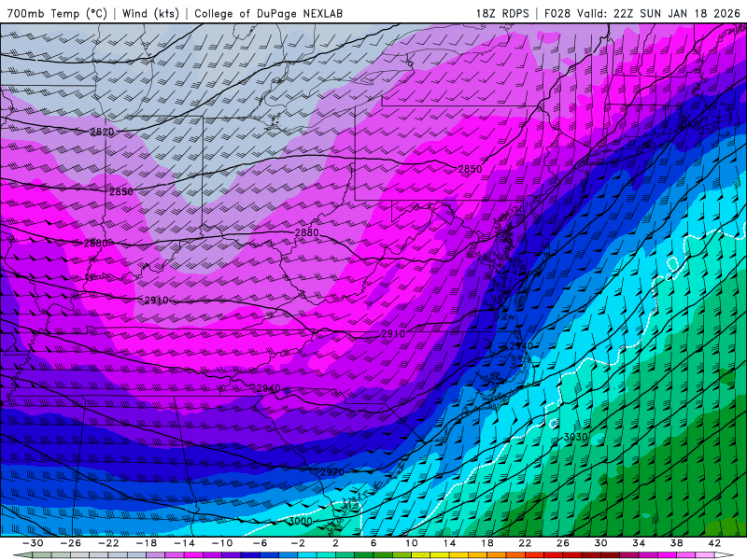Screen dimensions: 747x560
Task: Click the 'College of DuPage NEXLAB' credit
Action: click(x=268, y=13)
